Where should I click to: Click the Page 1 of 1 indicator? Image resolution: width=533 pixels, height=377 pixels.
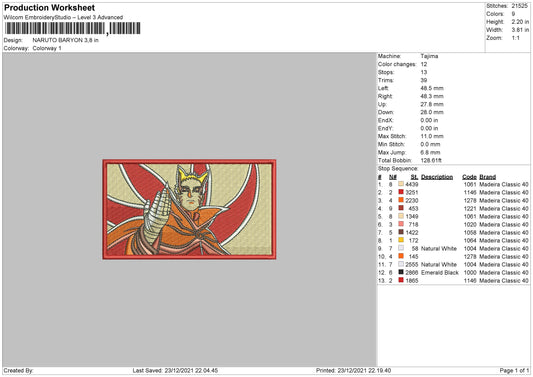coord(514,370)
